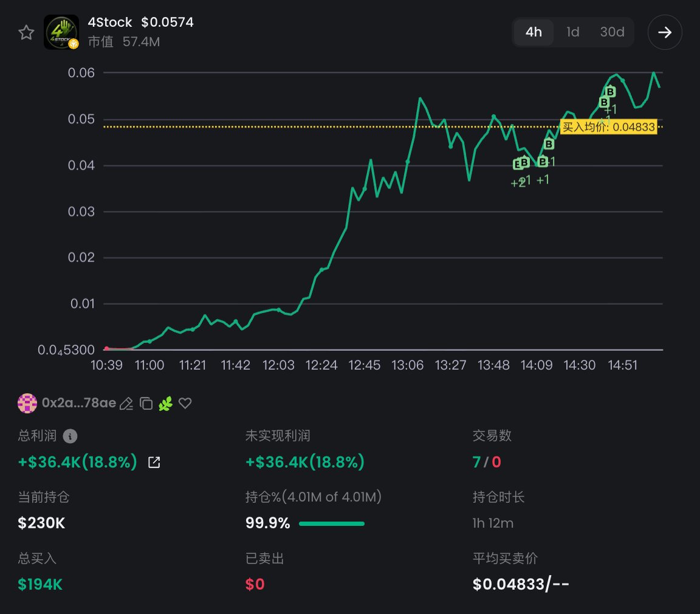Click the 14:51 time axis label
The height and width of the screenshot is (614, 700).
tap(622, 365)
